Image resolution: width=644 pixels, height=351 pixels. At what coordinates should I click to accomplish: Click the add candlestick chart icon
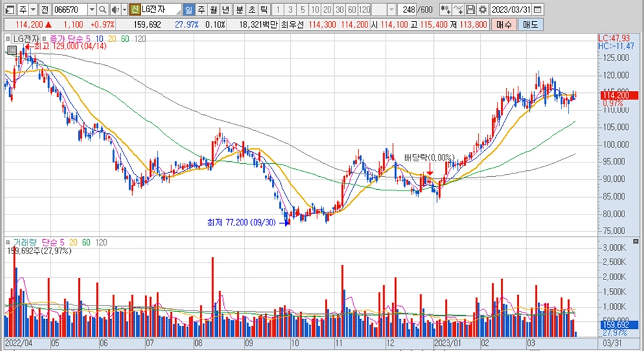[445, 9]
